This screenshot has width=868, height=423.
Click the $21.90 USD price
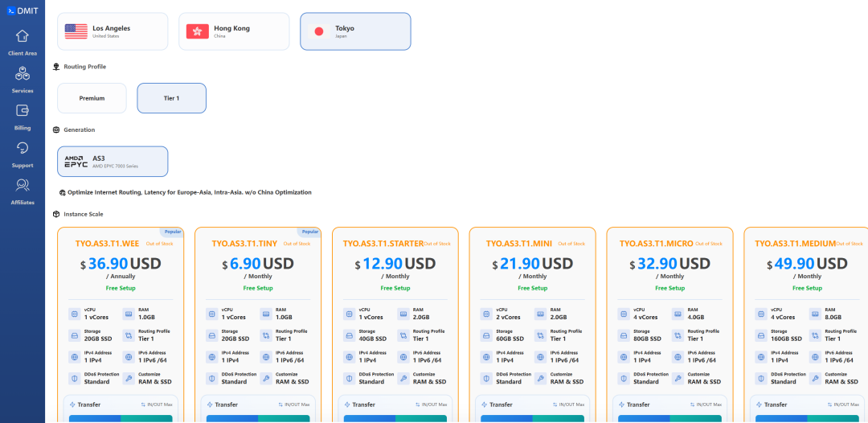pos(533,264)
